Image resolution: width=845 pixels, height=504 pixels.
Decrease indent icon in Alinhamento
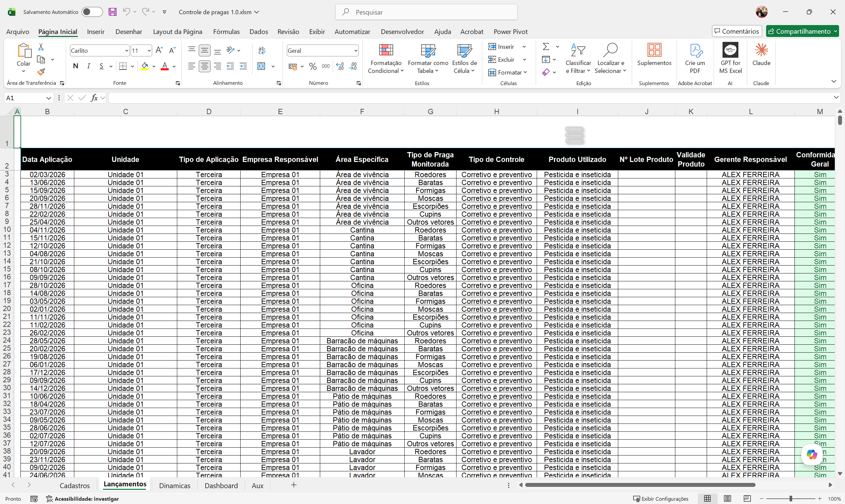pos(230,66)
